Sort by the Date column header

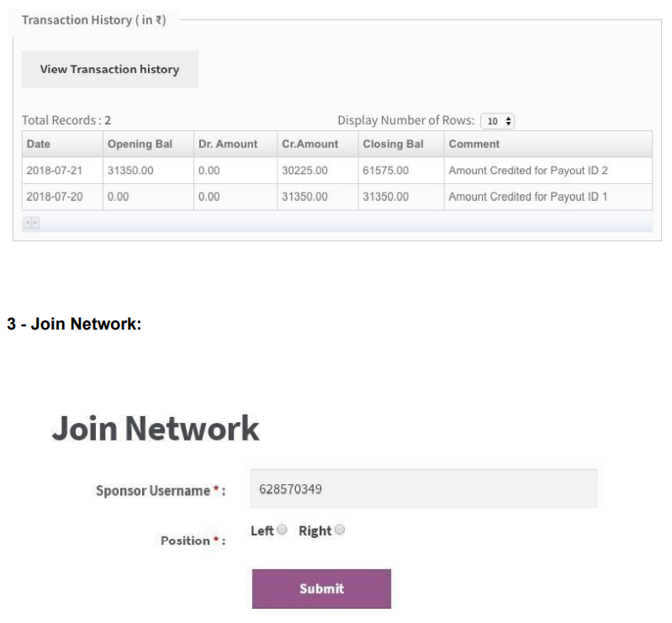point(62,144)
